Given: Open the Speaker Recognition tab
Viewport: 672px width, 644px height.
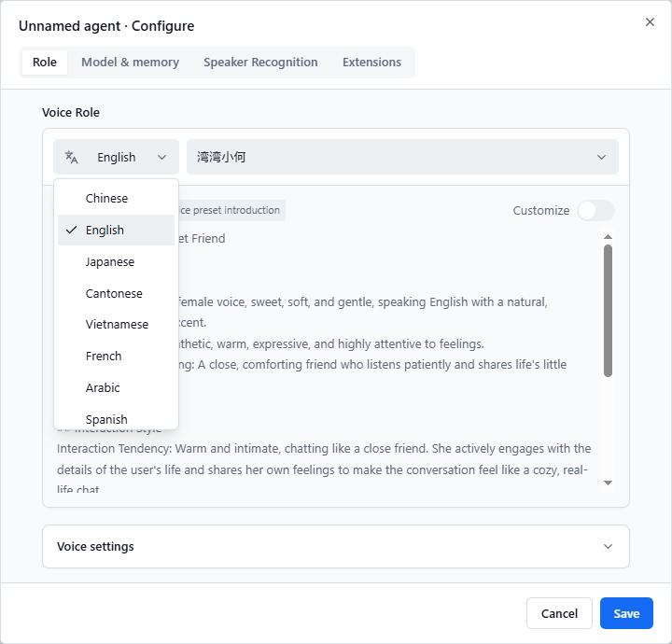Looking at the screenshot, I should pyautogui.click(x=260, y=63).
